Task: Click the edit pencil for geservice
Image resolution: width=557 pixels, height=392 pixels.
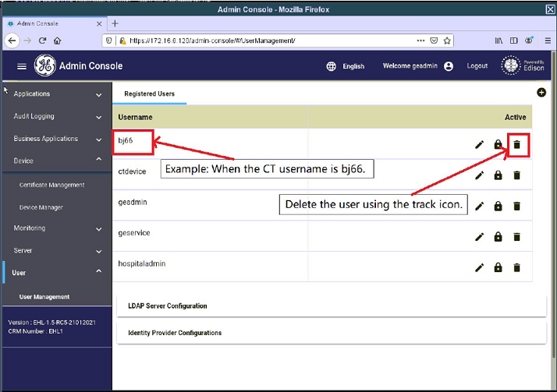Action: [x=479, y=237]
